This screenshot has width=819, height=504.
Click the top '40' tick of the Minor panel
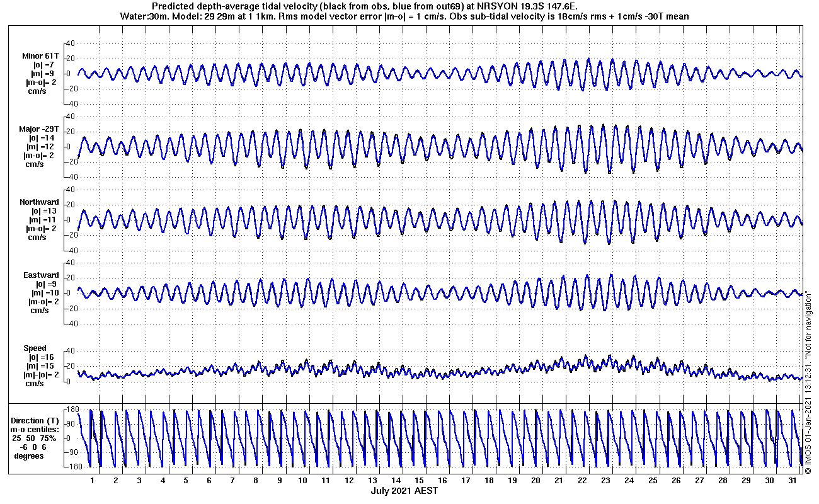point(71,43)
